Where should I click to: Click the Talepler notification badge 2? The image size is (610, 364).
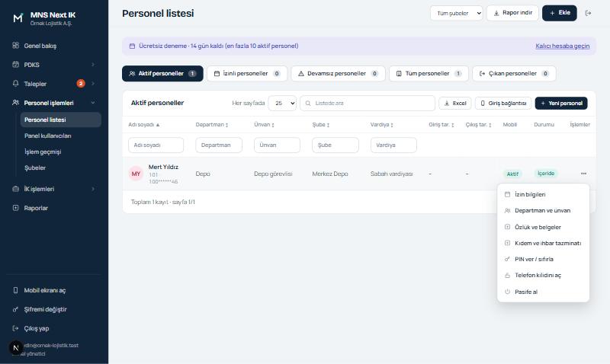pyautogui.click(x=81, y=84)
